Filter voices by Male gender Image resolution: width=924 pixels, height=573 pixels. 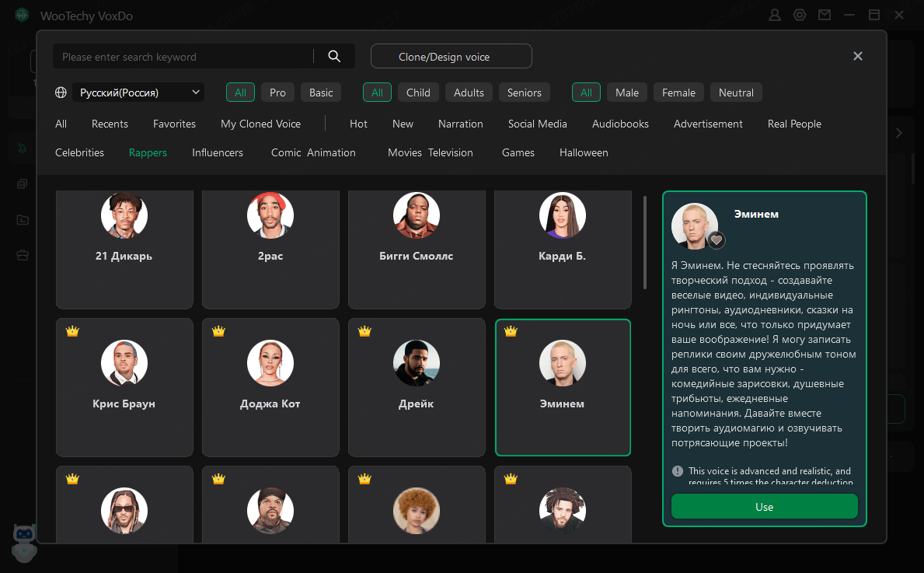tap(627, 93)
